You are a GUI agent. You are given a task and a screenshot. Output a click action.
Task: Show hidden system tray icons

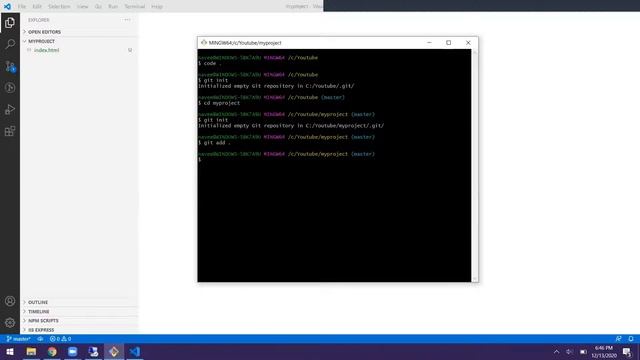(556, 351)
